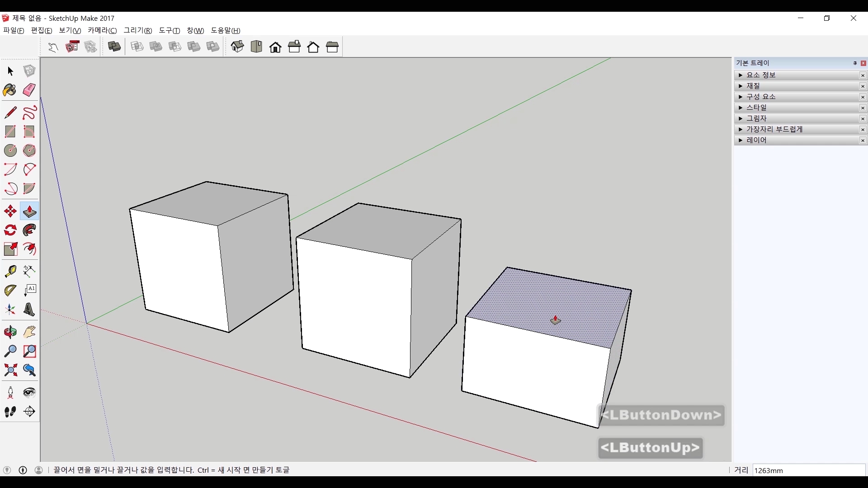Toggle pin on 기본 트레이
Screen dimensions: 868x488
point(855,63)
